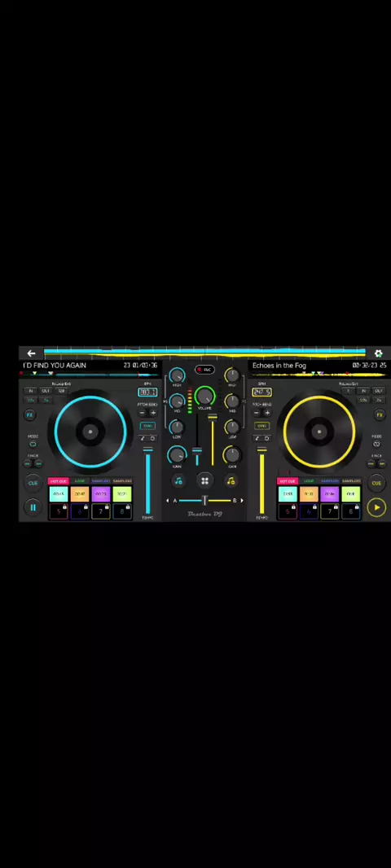Trigger the green hot cue pad on left deck

tap(122, 493)
